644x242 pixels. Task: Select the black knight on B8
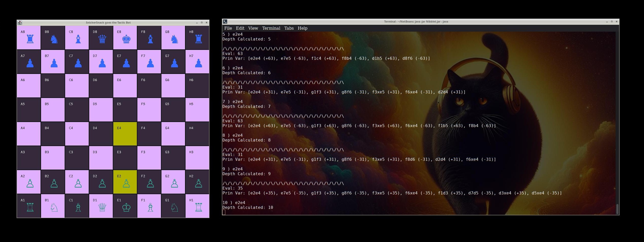point(54,39)
